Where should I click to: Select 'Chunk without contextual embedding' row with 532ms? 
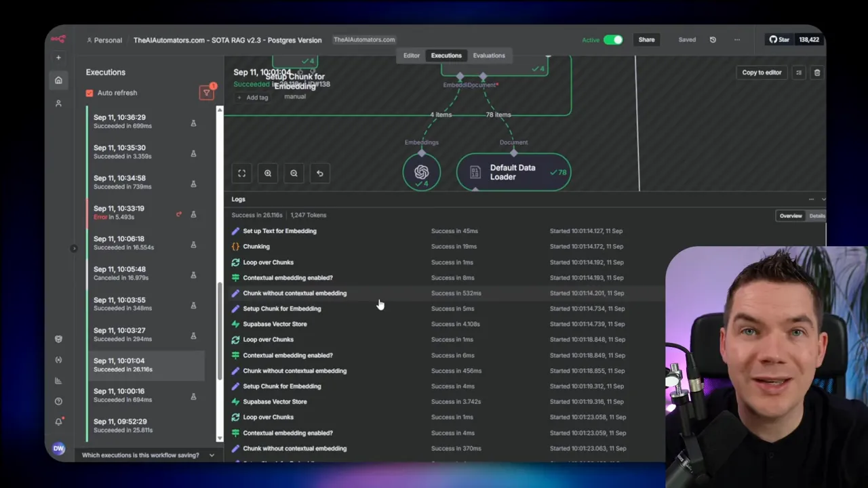pyautogui.click(x=446, y=293)
